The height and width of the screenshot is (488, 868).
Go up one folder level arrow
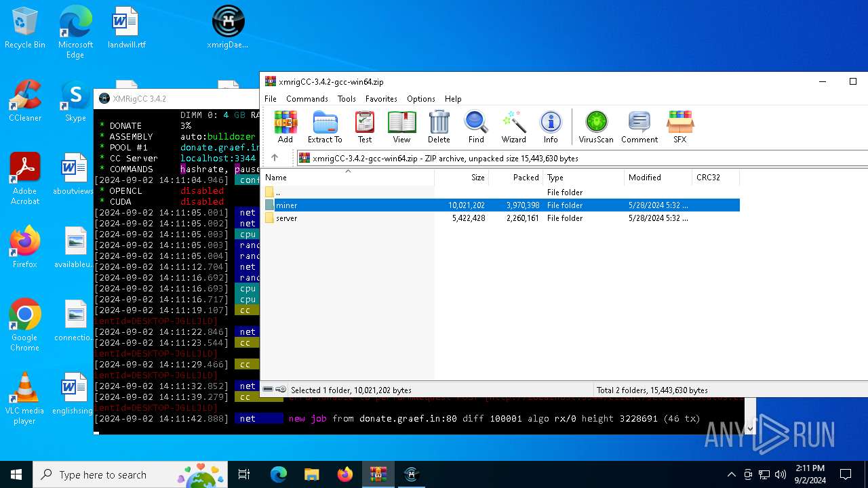[x=275, y=158]
